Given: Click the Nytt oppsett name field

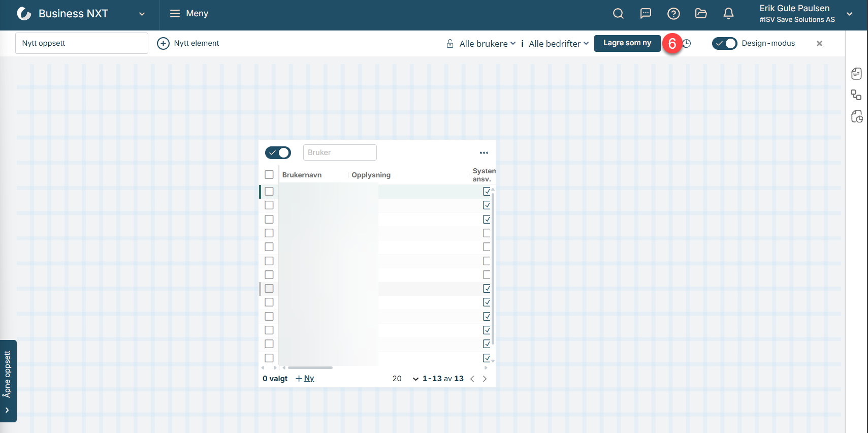Looking at the screenshot, I should click(82, 43).
